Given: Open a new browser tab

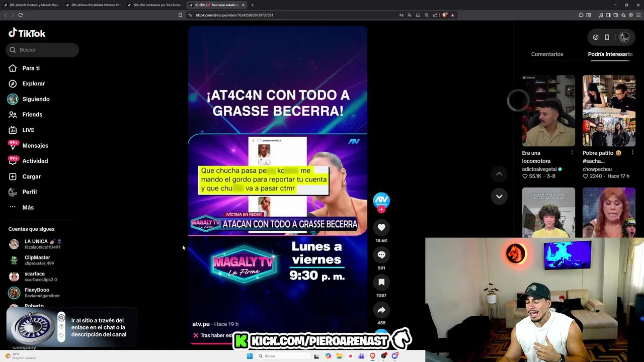Looking at the screenshot, I should tap(252, 5).
